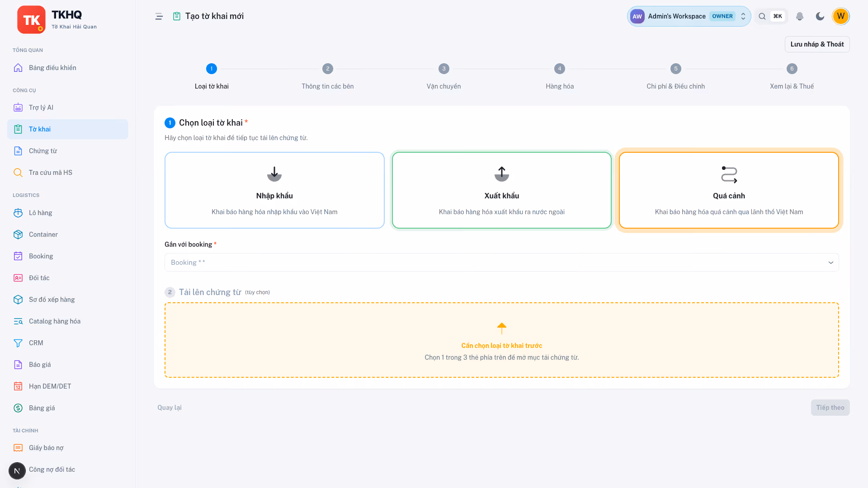Click the Booking calendar icon
This screenshot has height=488, width=868.
tap(18, 256)
